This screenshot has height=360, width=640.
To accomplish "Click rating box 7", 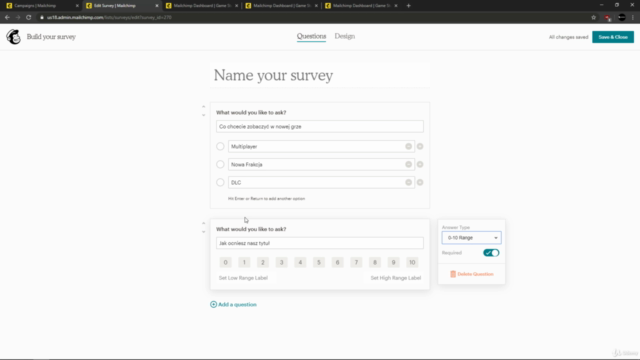I will point(356,262).
